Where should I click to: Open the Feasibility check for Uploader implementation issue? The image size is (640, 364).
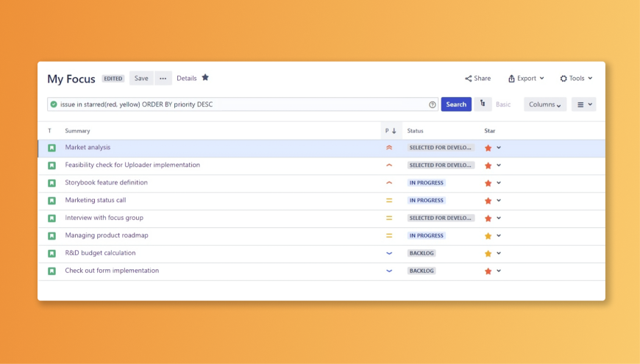132,165
